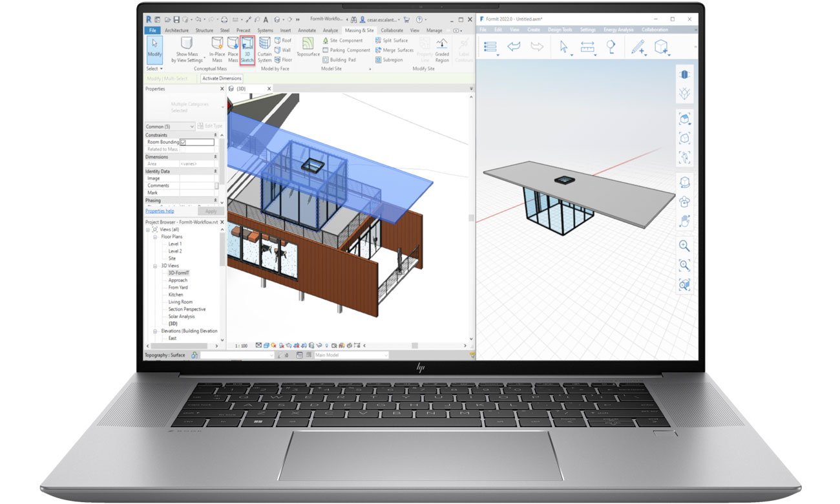Open FormIt Design Tools menu
The image size is (840, 504).
tap(560, 30)
